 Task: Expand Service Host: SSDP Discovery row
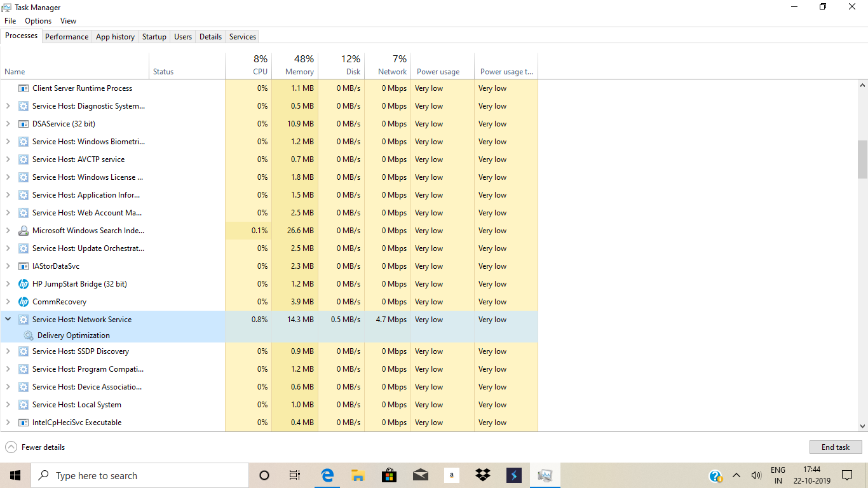(8, 351)
